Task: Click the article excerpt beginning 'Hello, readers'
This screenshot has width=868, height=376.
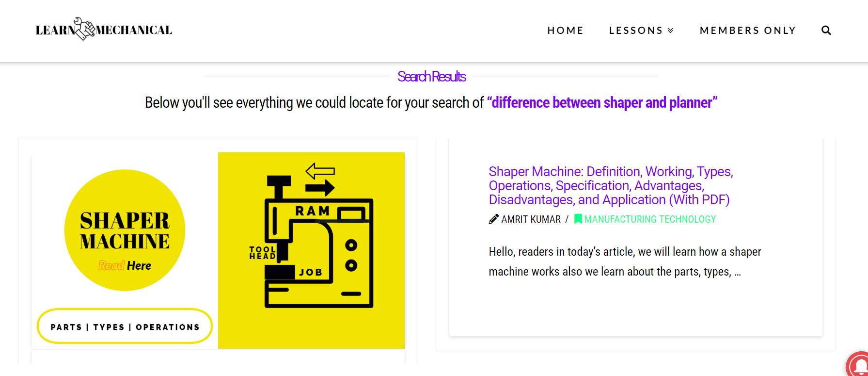Action: tap(625, 262)
